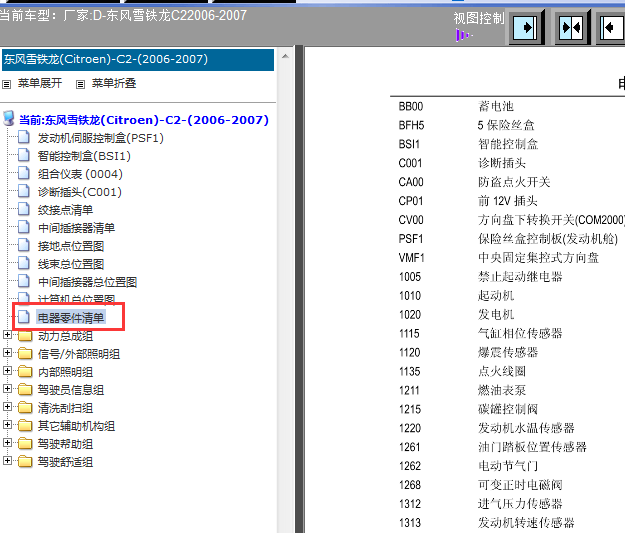This screenshot has width=625, height=533.
Task: Click the left-arrow view control button
Action: 612,28
